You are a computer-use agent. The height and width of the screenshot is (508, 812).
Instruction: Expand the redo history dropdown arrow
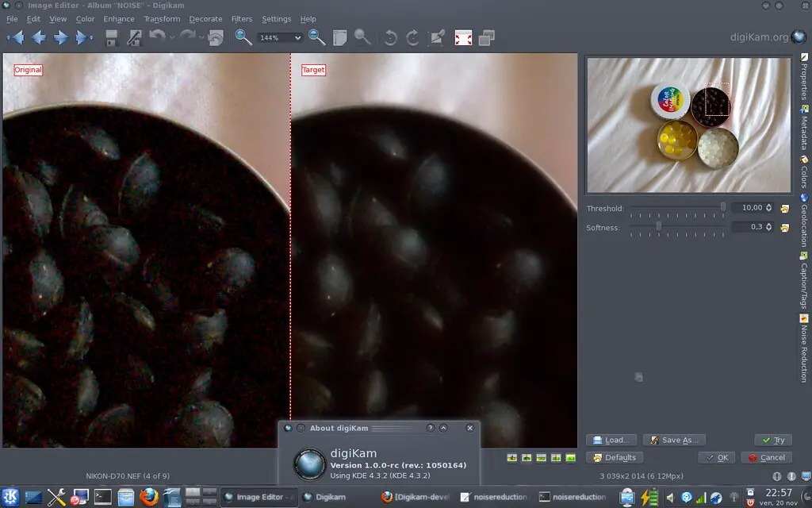coord(202,37)
